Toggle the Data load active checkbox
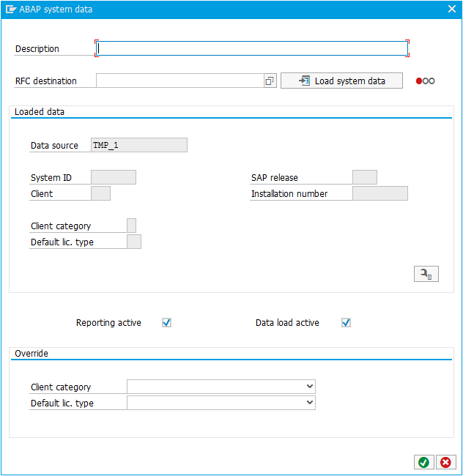 pos(346,322)
